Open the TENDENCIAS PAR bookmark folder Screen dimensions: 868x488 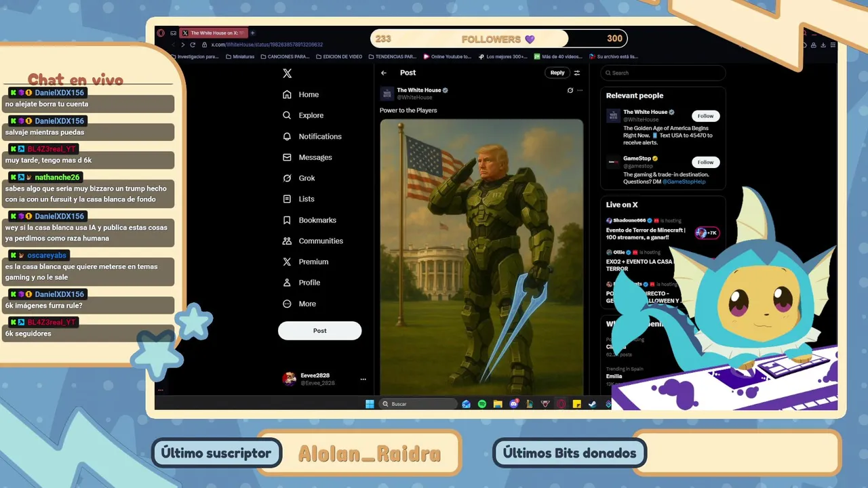click(393, 57)
